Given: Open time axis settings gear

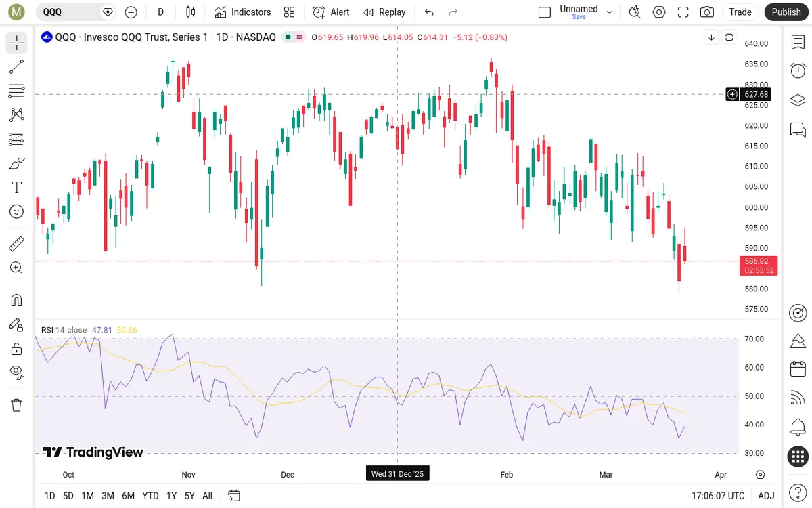Looking at the screenshot, I should tap(761, 474).
